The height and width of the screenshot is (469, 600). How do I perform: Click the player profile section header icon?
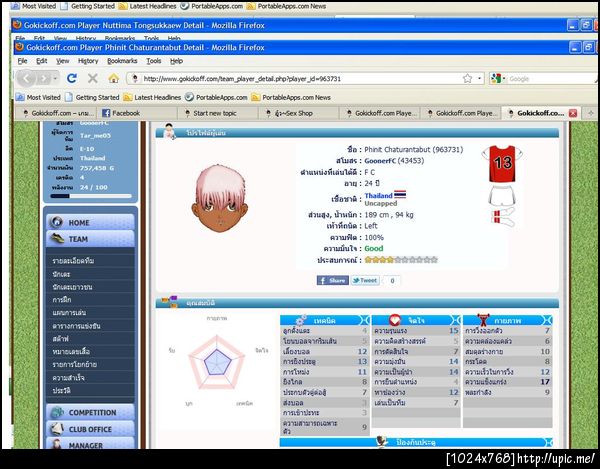click(x=169, y=131)
